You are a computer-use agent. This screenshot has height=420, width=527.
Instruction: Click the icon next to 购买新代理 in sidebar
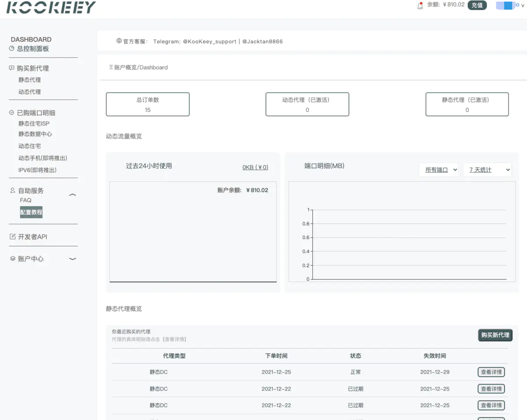pos(12,68)
